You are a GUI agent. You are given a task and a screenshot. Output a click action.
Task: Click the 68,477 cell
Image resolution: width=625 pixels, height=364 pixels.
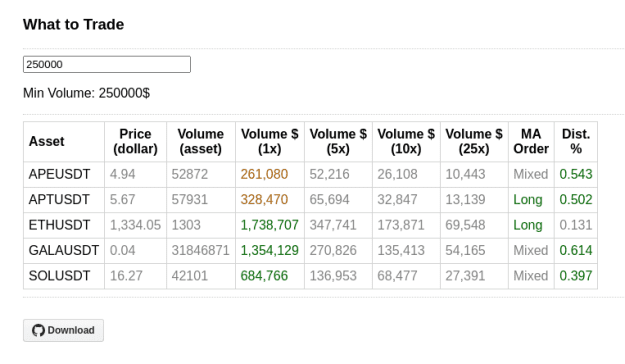coord(406,276)
